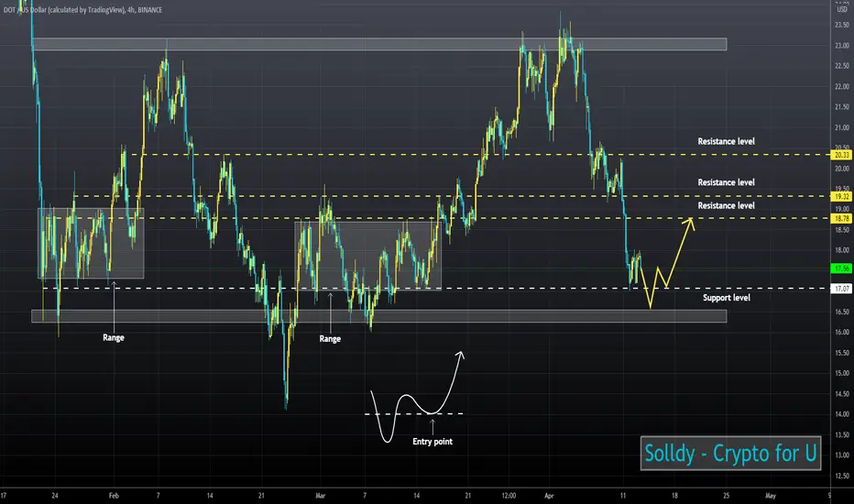Click the 23.50 price axis value
Image resolution: width=854 pixels, height=504 pixels.
pyautogui.click(x=841, y=25)
